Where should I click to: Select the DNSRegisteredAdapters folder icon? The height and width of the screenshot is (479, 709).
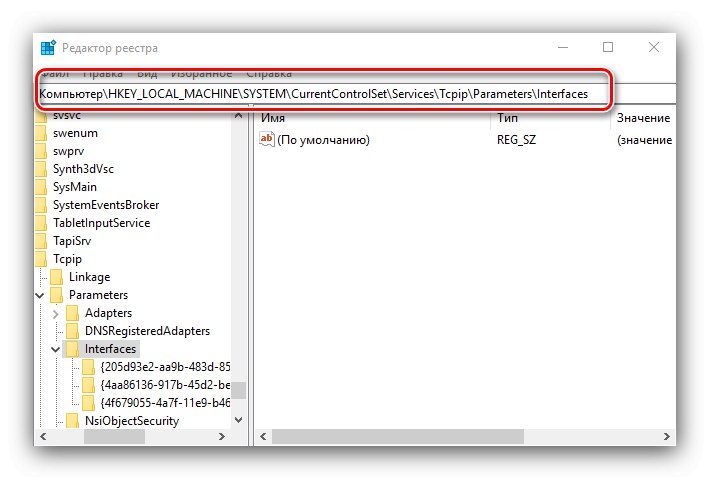coord(72,331)
